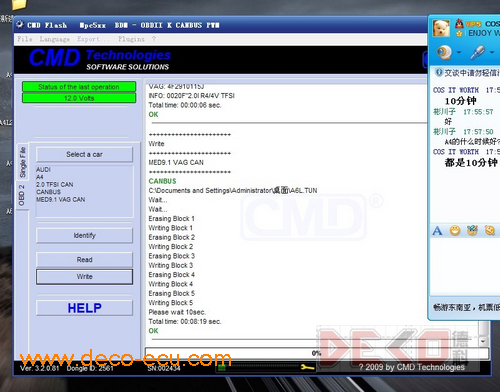Click the HELP button
This screenshot has width=500, height=392.
[84, 308]
